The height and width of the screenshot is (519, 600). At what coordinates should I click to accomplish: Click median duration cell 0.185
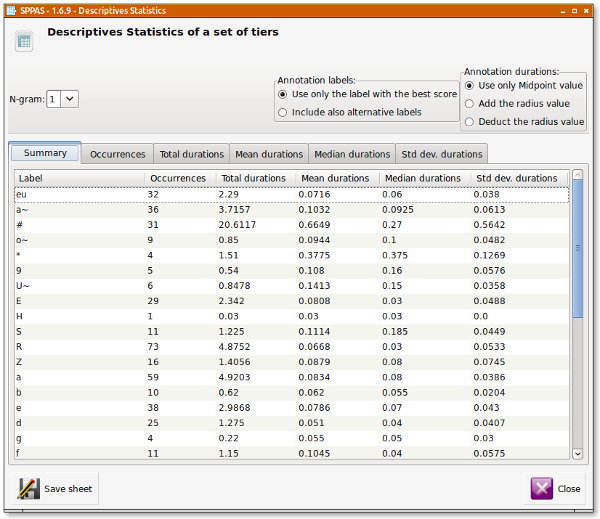click(395, 331)
